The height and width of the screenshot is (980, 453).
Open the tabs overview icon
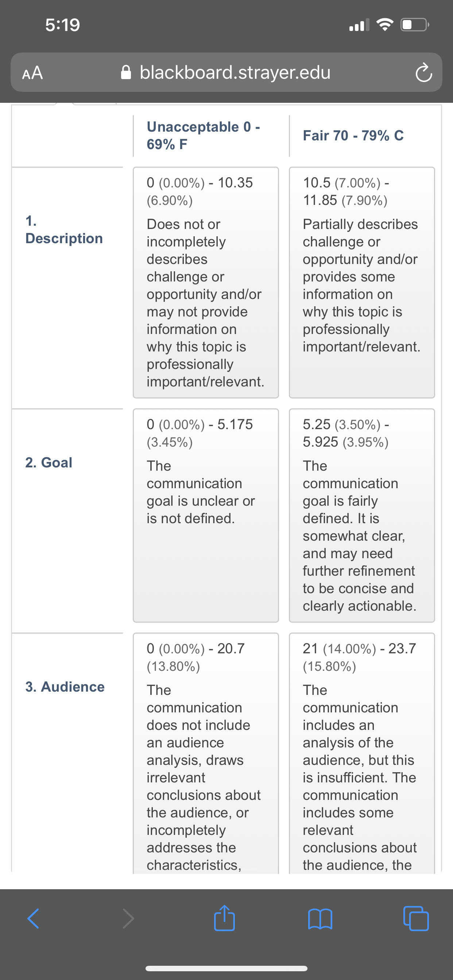[x=416, y=918]
